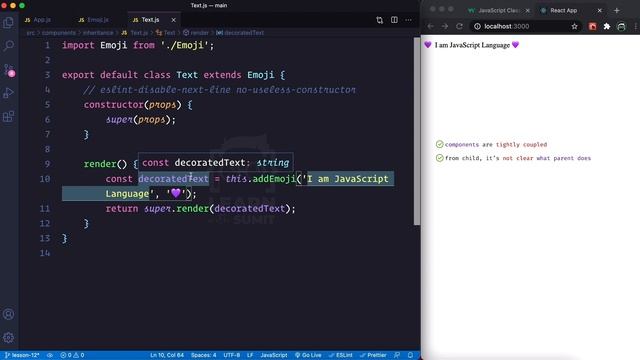Click 'components are tightly coupled' note
The width and height of the screenshot is (640, 360).
coord(496,144)
